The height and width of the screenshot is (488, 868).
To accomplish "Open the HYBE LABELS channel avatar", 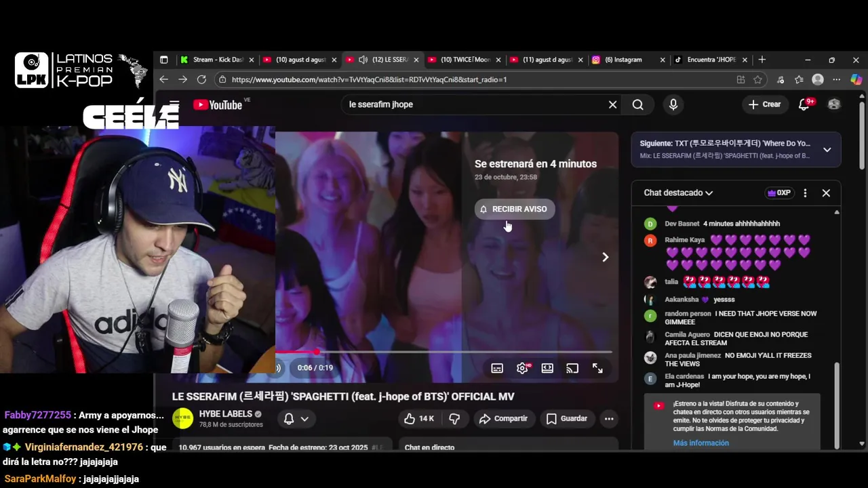I will pyautogui.click(x=183, y=419).
